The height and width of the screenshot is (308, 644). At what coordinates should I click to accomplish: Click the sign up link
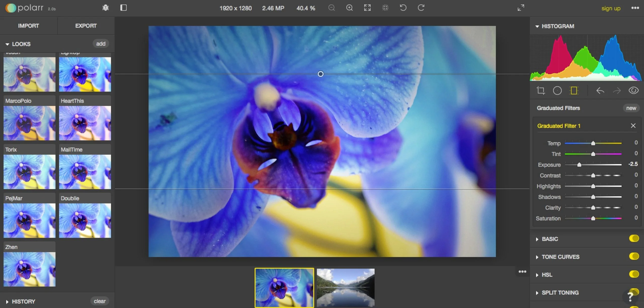tap(611, 8)
